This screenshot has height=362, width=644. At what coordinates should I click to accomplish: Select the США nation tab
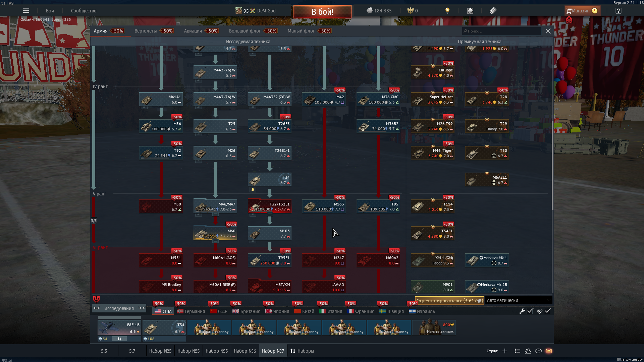pos(163,311)
